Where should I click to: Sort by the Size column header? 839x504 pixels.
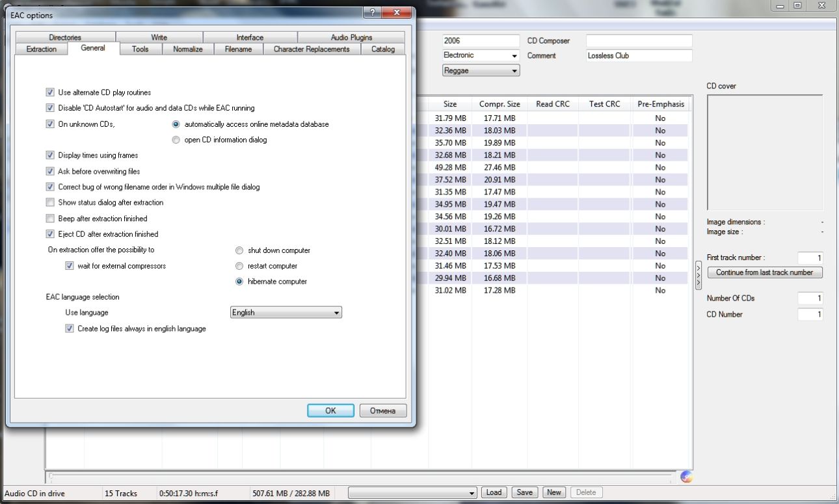click(450, 104)
